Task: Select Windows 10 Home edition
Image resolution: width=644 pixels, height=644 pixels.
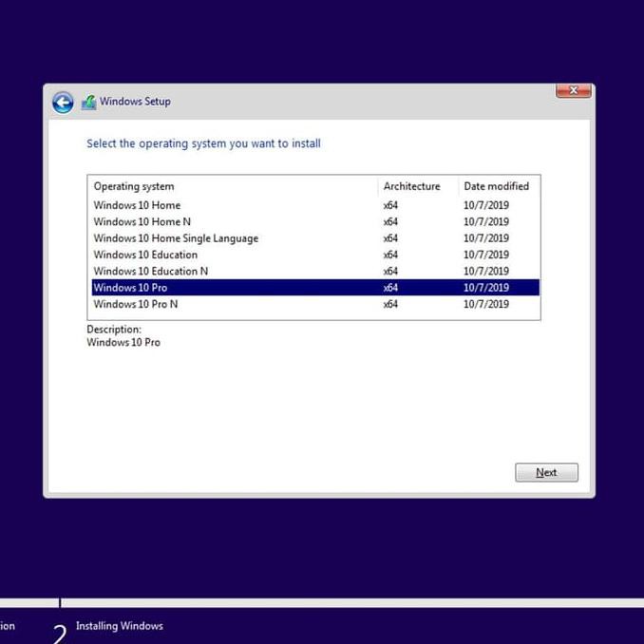Action: (x=137, y=205)
